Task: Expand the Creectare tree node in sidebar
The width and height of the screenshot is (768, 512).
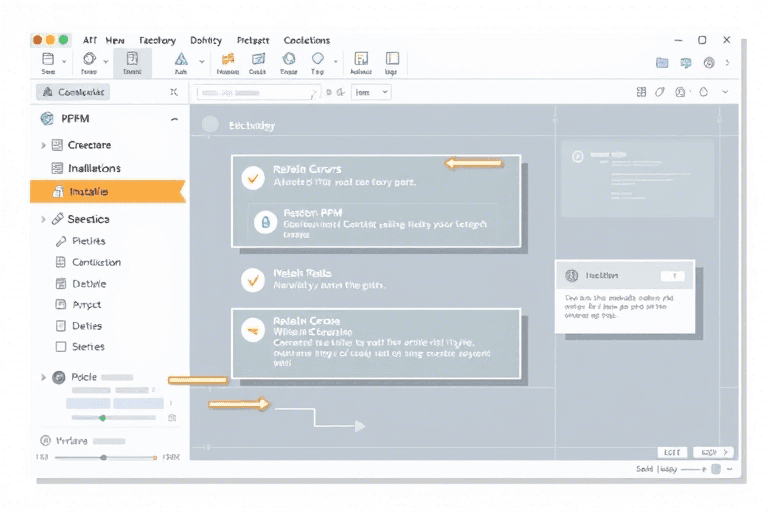Action: tap(43, 146)
